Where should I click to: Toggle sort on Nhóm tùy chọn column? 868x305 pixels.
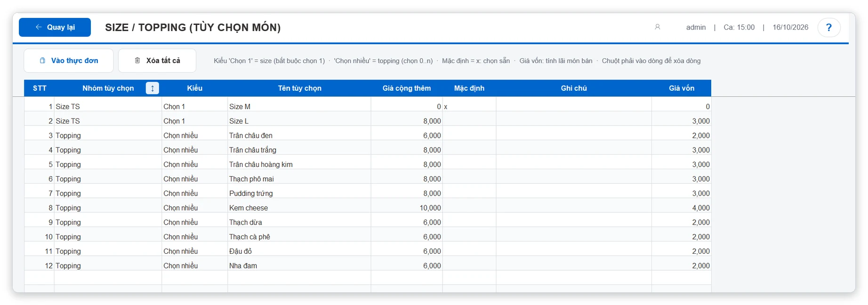[x=153, y=88]
